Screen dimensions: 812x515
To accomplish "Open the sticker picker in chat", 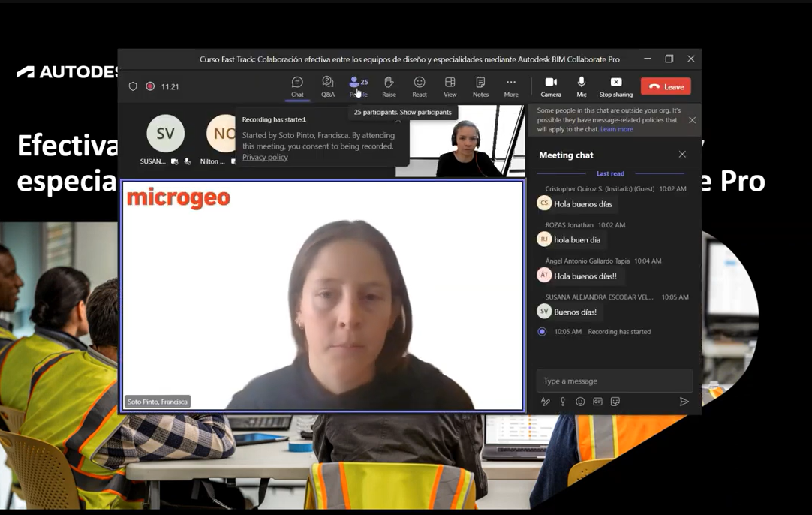I will coord(615,402).
